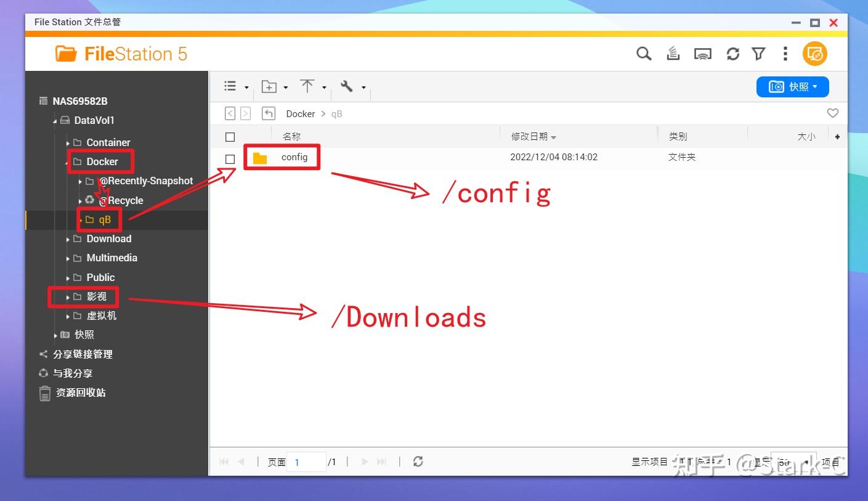Click the plus icon to add columns
Image resolution: width=868 pixels, height=501 pixels.
click(837, 137)
